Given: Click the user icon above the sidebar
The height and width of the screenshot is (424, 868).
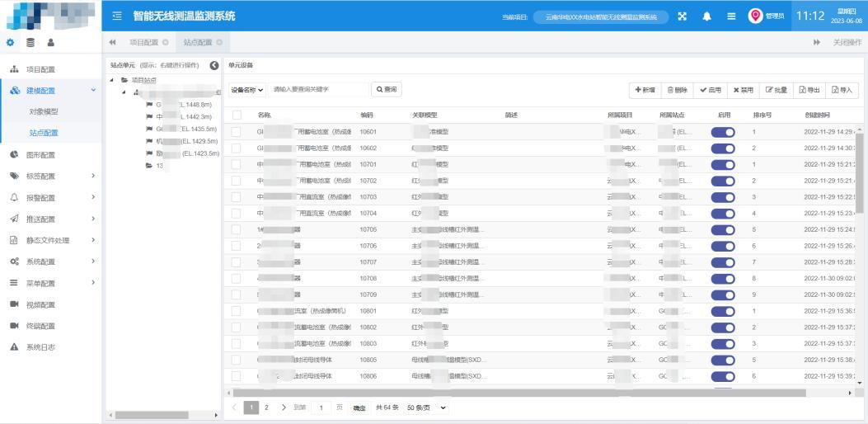Looking at the screenshot, I should tap(50, 42).
